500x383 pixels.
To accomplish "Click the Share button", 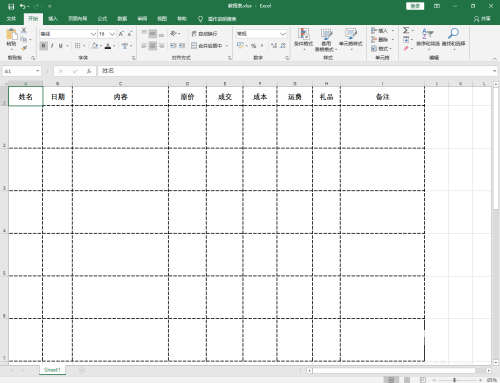I will [482, 19].
